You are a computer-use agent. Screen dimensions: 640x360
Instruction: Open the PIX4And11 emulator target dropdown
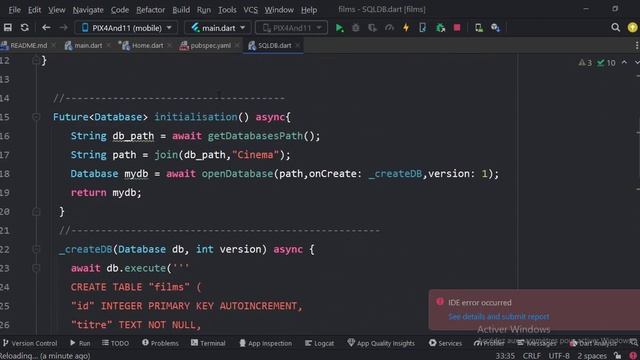(x=291, y=28)
